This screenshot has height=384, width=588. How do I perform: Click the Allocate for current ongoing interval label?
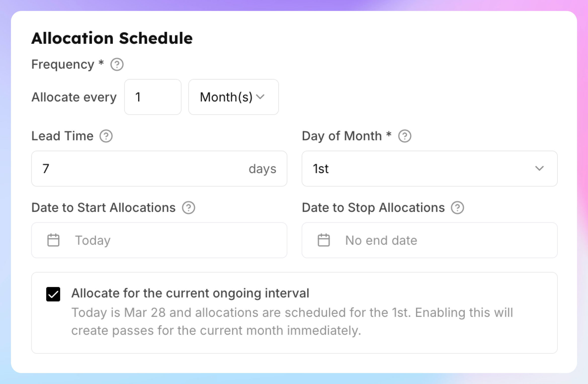click(190, 293)
